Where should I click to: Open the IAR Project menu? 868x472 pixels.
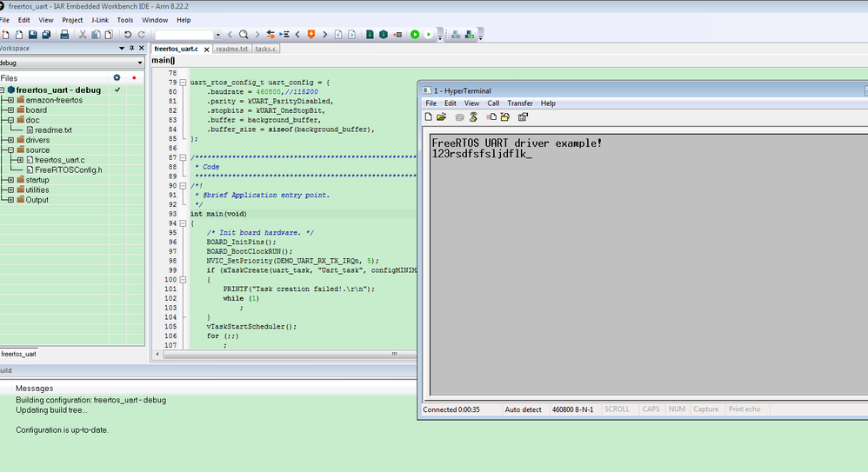pos(72,20)
